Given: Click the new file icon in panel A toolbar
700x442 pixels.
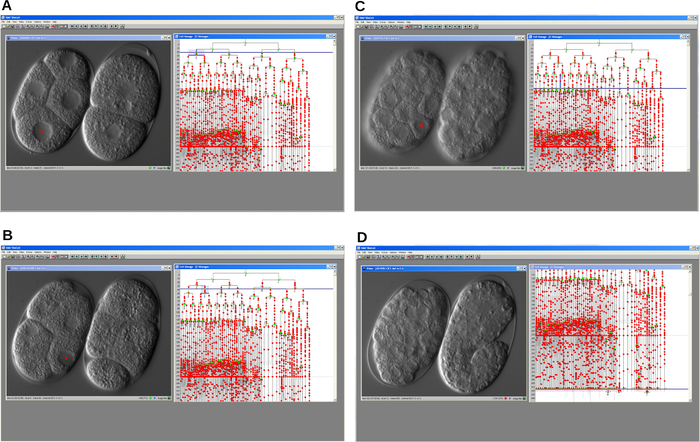Looking at the screenshot, I should tap(4, 26).
